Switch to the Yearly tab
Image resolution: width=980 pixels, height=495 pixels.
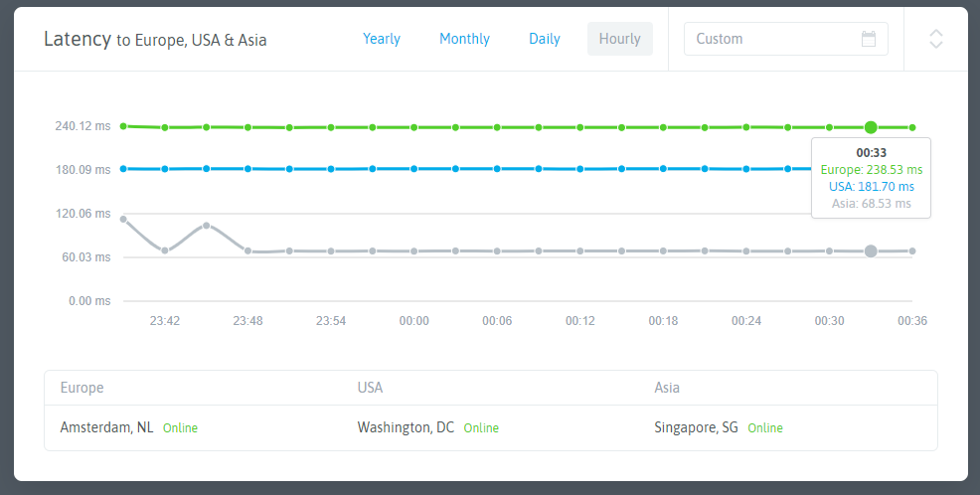click(382, 39)
